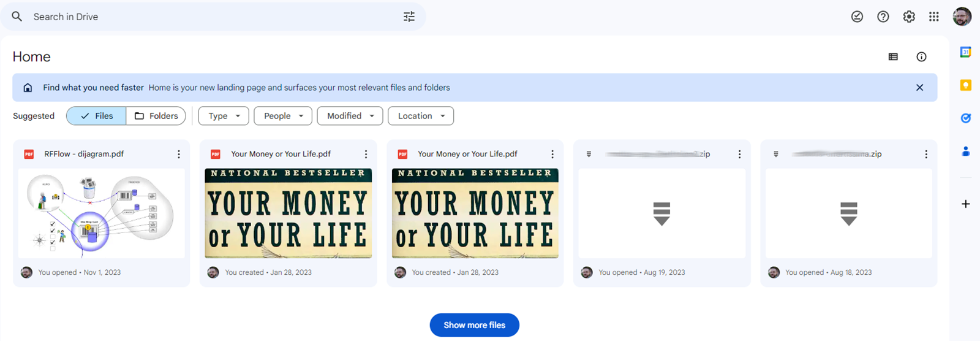
Task: Click the text You opened • Aug 18, 2023
Action: [x=829, y=272]
